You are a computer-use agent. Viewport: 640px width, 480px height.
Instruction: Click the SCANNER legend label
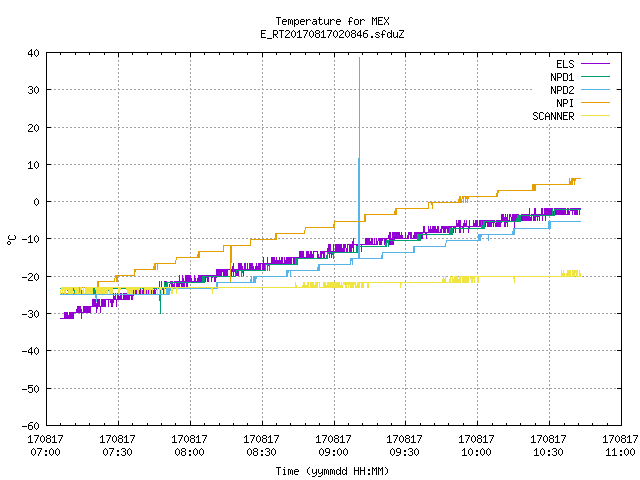point(553,116)
